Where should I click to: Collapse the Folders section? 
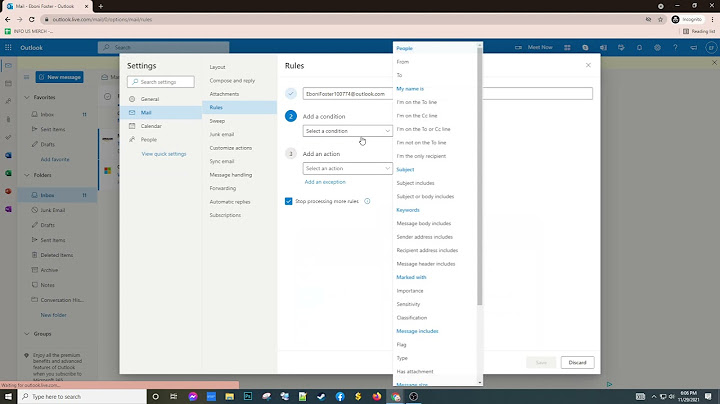pos(27,175)
